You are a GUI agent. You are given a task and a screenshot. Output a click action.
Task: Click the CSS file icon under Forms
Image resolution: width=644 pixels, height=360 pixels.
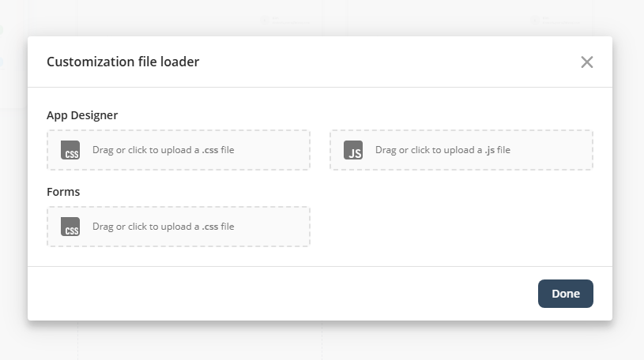pos(70,227)
